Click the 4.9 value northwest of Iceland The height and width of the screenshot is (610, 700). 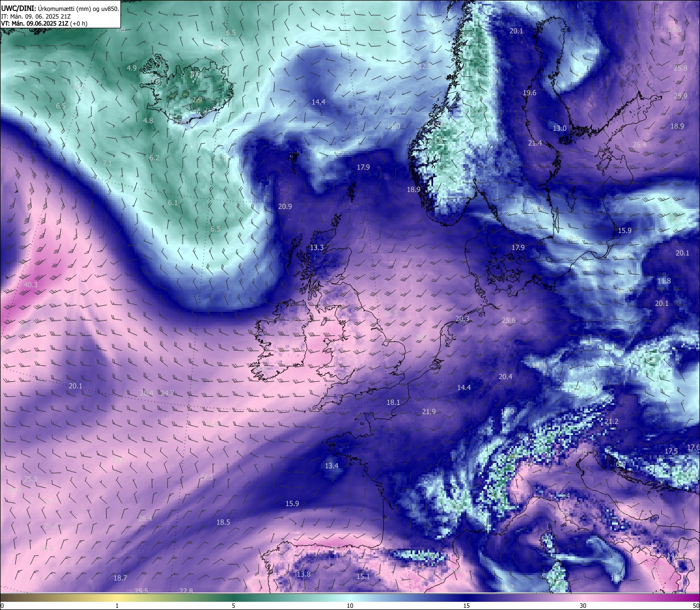click(x=132, y=68)
